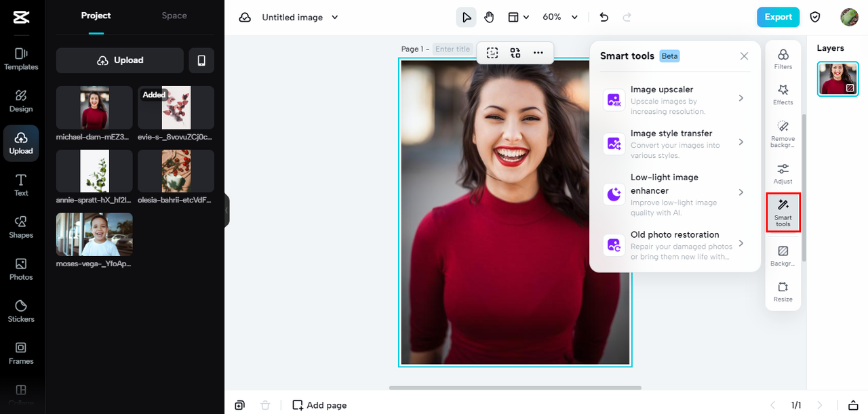Select Old photo restoration tool
Screen dimensions: 868x414
pos(675,245)
